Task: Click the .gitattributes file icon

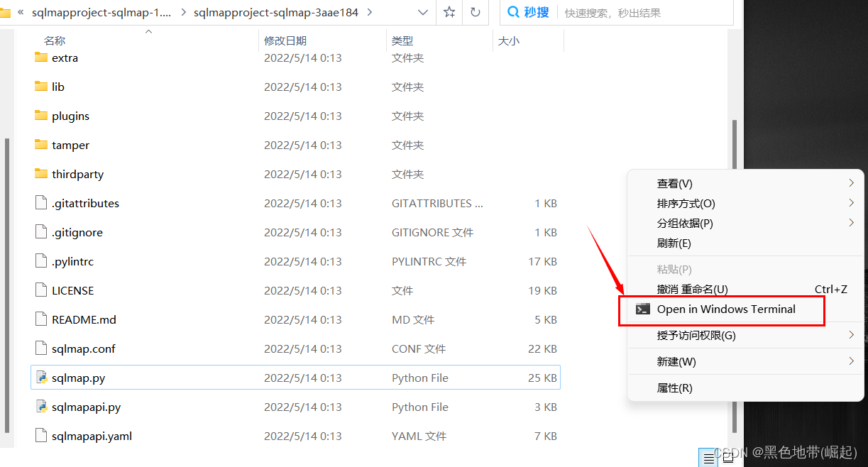Action: point(41,203)
